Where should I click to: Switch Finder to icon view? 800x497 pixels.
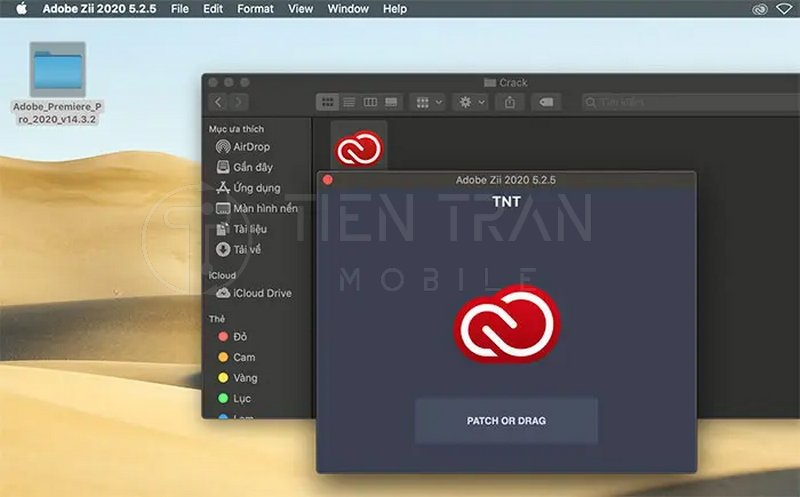(x=327, y=102)
